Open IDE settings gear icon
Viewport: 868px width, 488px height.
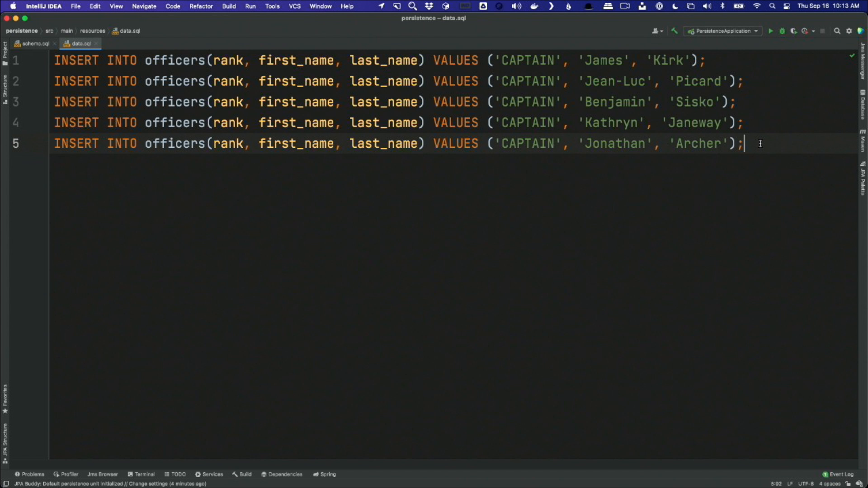click(849, 31)
